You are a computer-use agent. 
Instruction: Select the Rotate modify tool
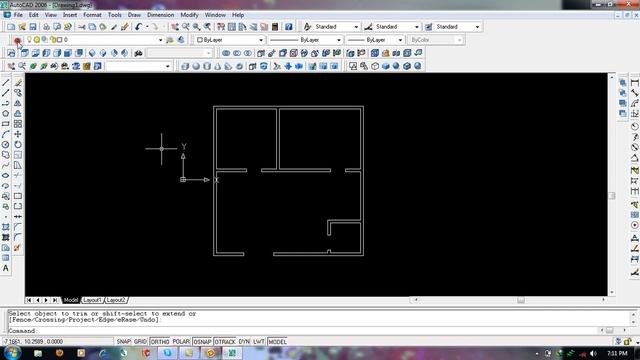(18, 144)
